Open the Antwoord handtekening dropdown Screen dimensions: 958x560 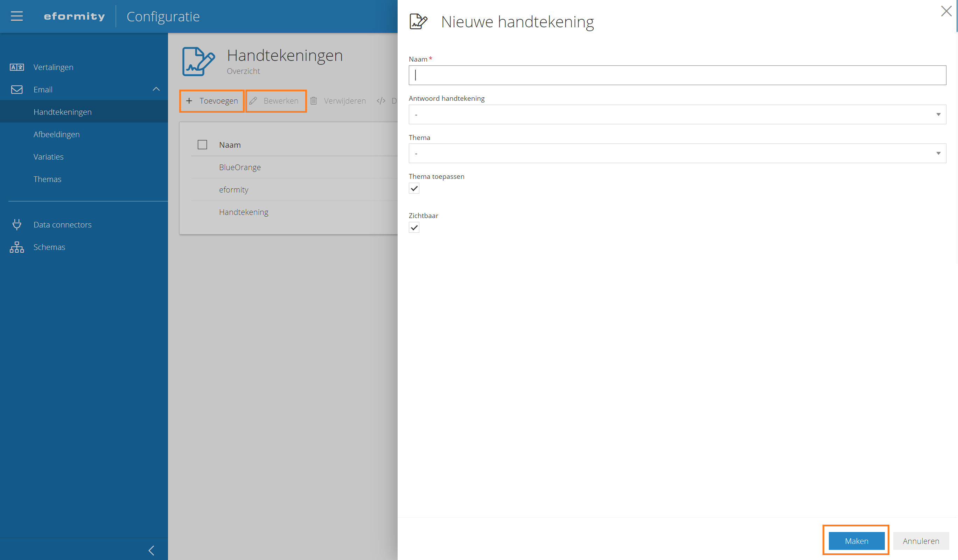[x=677, y=114]
